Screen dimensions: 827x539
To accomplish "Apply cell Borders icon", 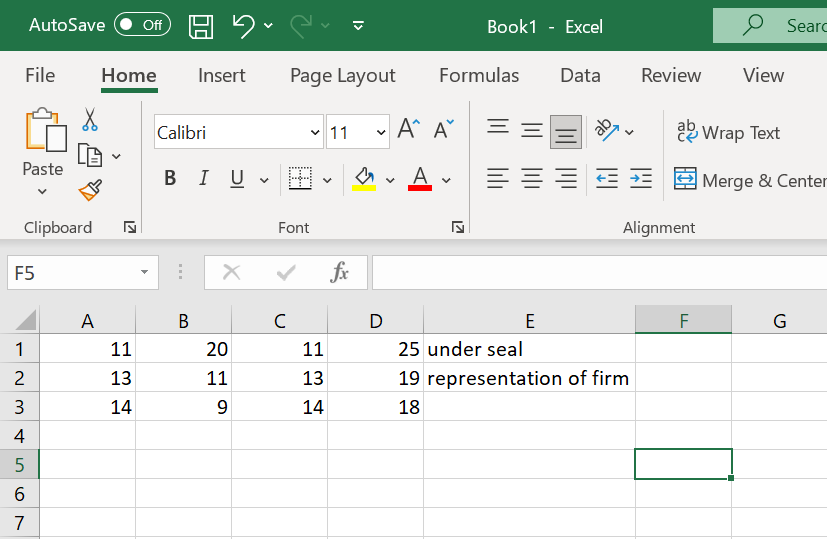I will click(x=300, y=178).
